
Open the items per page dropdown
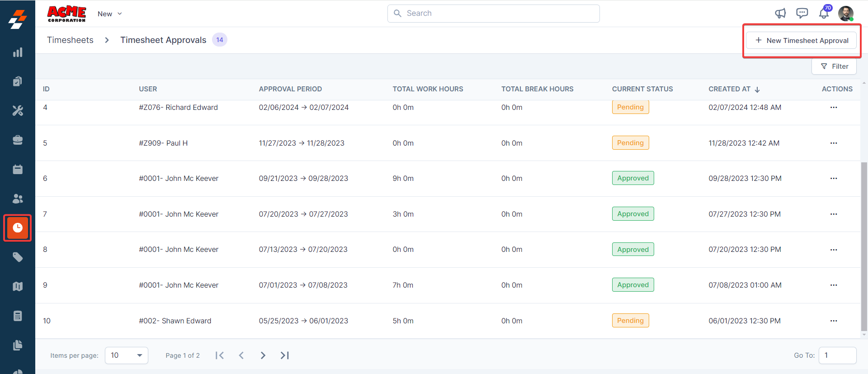(126, 355)
